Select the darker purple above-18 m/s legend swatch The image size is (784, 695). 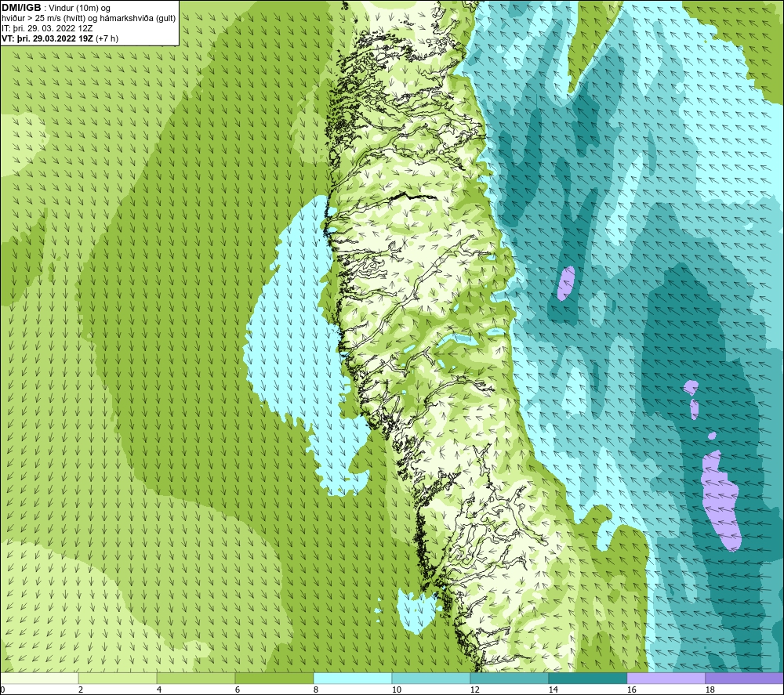[x=745, y=678]
